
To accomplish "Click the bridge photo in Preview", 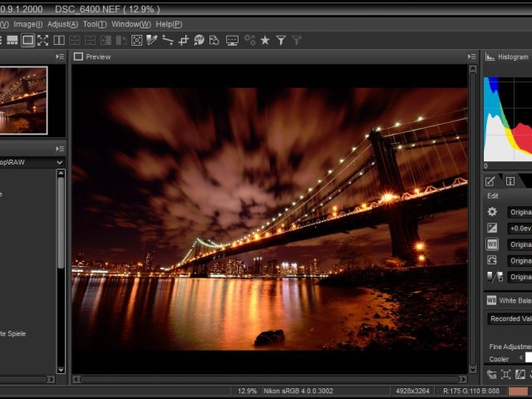I will 269,219.
